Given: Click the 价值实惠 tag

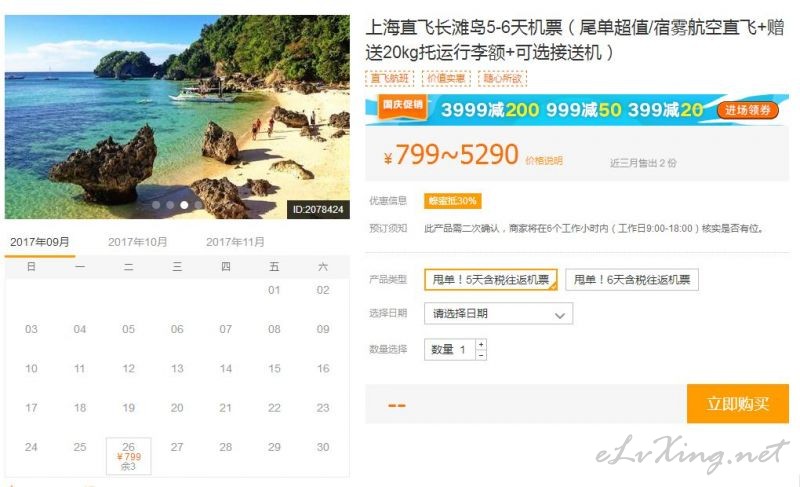Looking at the screenshot, I should pyautogui.click(x=446, y=79).
